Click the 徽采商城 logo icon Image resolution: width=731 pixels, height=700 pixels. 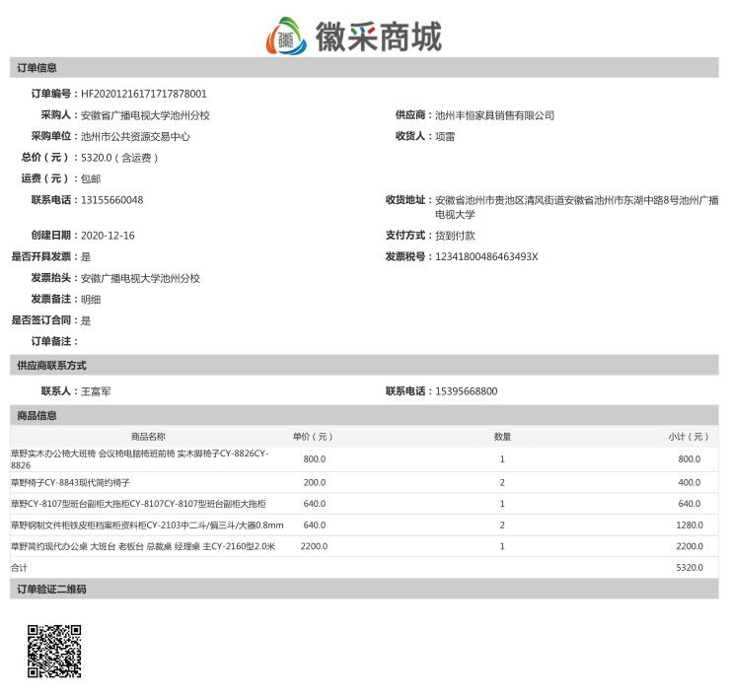[x=286, y=35]
